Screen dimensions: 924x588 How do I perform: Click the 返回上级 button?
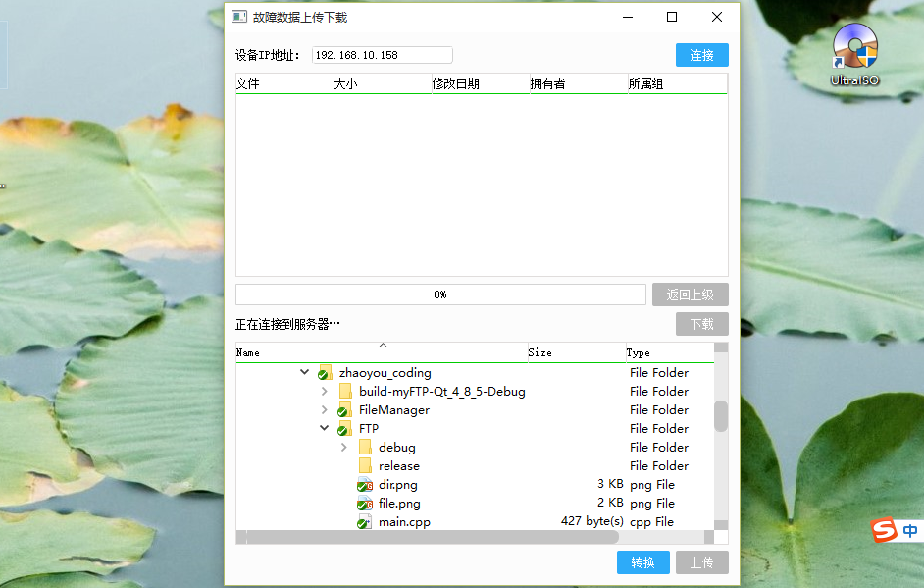point(690,294)
